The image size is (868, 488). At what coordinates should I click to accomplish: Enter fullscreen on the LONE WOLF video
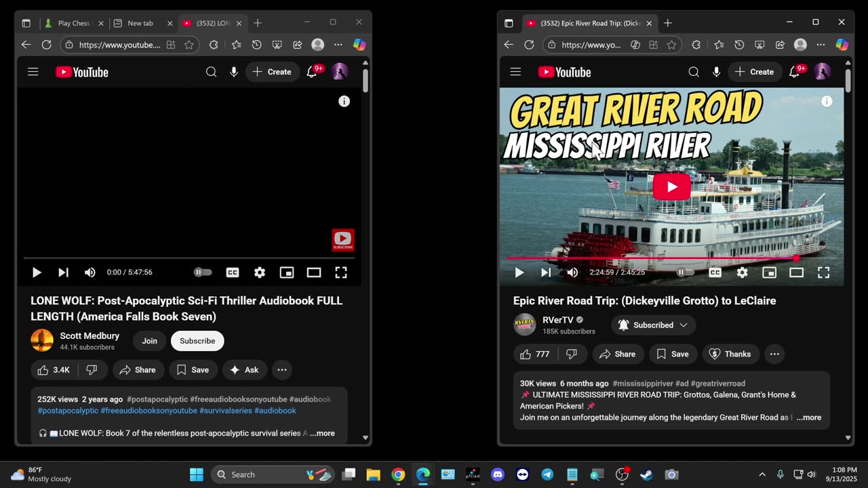click(x=341, y=272)
